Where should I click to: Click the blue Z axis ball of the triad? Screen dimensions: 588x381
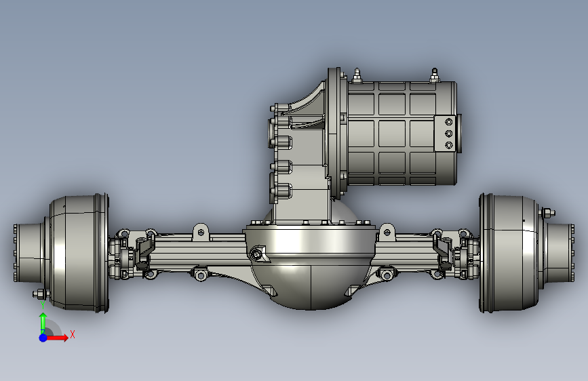[x=43, y=338]
